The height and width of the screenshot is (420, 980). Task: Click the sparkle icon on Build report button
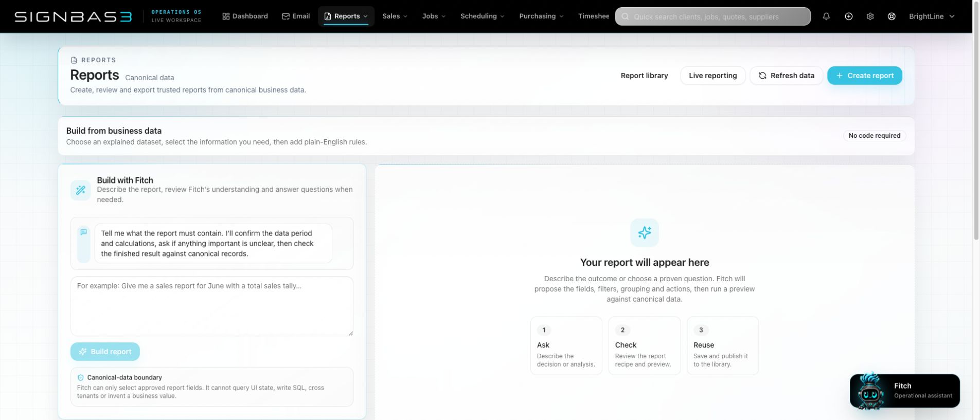[83, 352]
